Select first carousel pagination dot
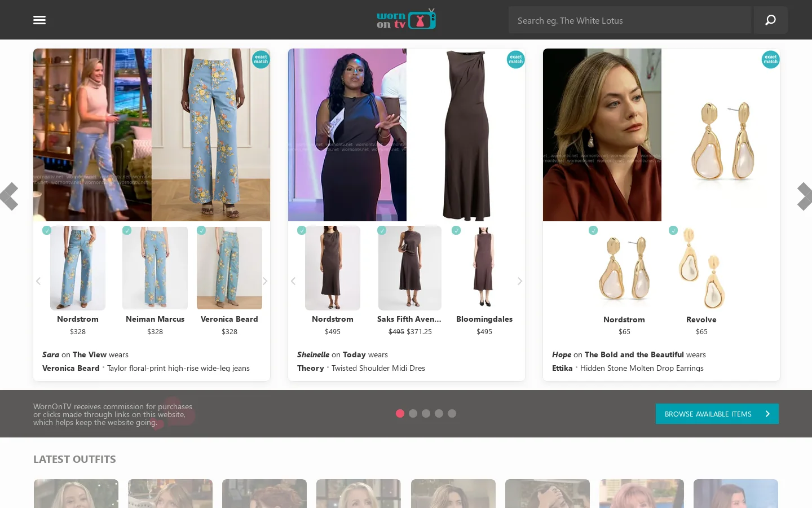The height and width of the screenshot is (508, 812). (400, 414)
